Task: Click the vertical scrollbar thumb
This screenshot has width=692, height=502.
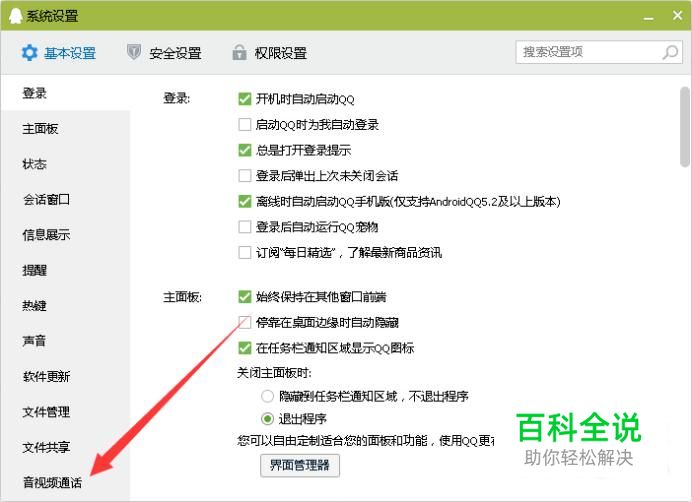Action: [x=684, y=127]
